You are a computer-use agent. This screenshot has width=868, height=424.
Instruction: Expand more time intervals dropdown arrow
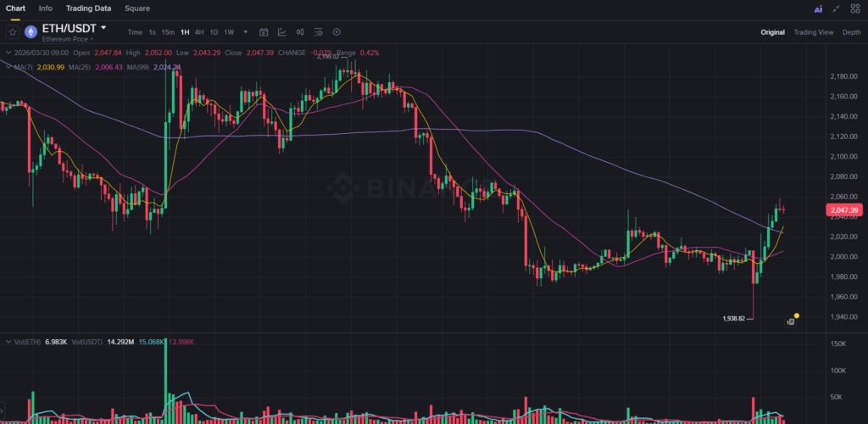click(246, 32)
